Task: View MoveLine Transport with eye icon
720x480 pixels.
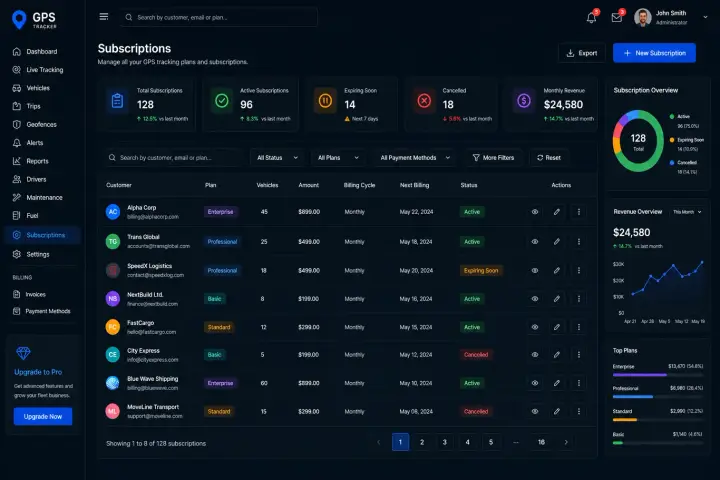Action: tap(534, 411)
